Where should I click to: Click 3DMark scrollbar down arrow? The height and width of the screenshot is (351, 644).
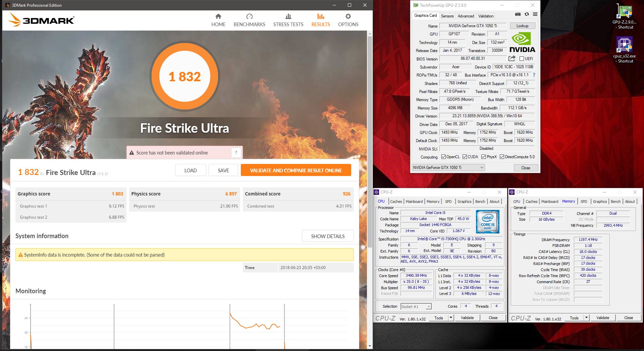coord(370,346)
